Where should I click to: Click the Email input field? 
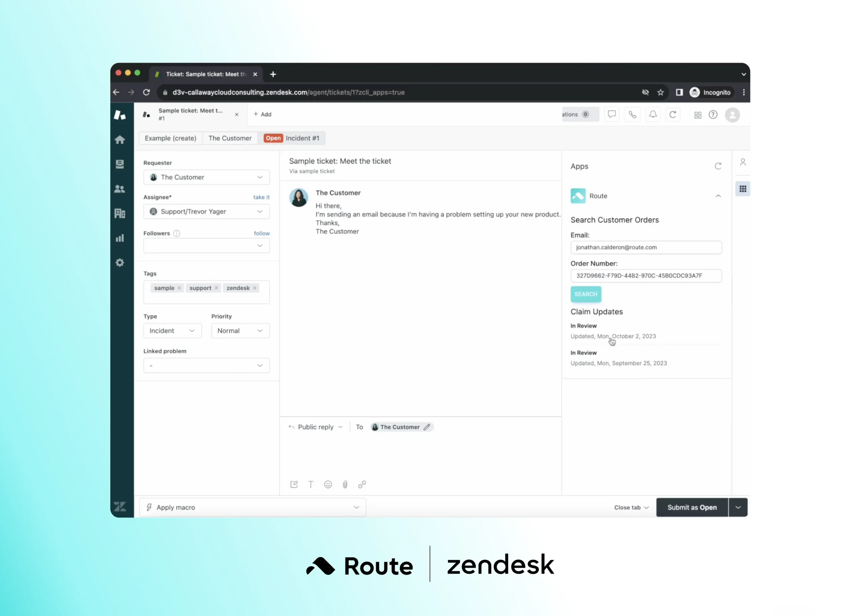pyautogui.click(x=646, y=247)
